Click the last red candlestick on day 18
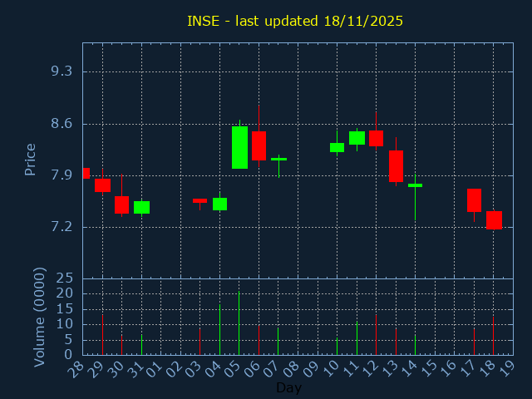Image resolution: width=532 pixels, height=399 pixels. click(x=494, y=219)
